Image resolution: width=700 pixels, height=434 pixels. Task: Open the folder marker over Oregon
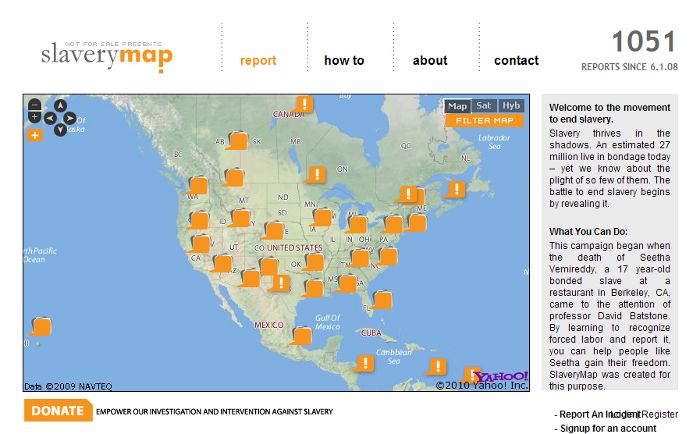click(x=198, y=220)
